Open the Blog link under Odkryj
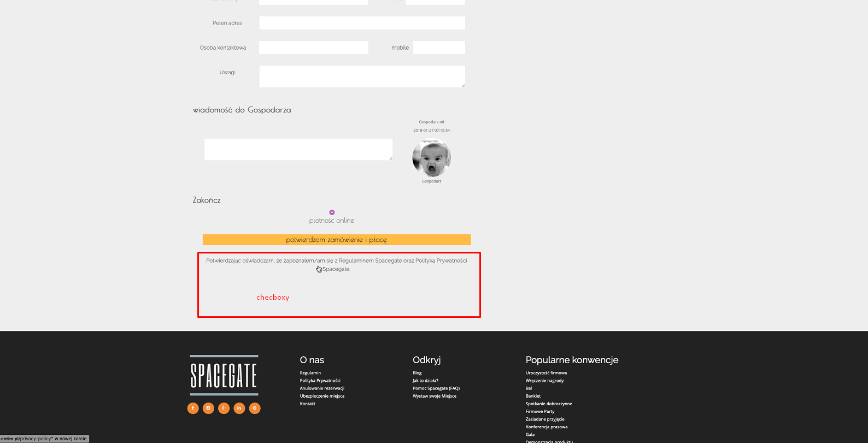 (x=417, y=373)
